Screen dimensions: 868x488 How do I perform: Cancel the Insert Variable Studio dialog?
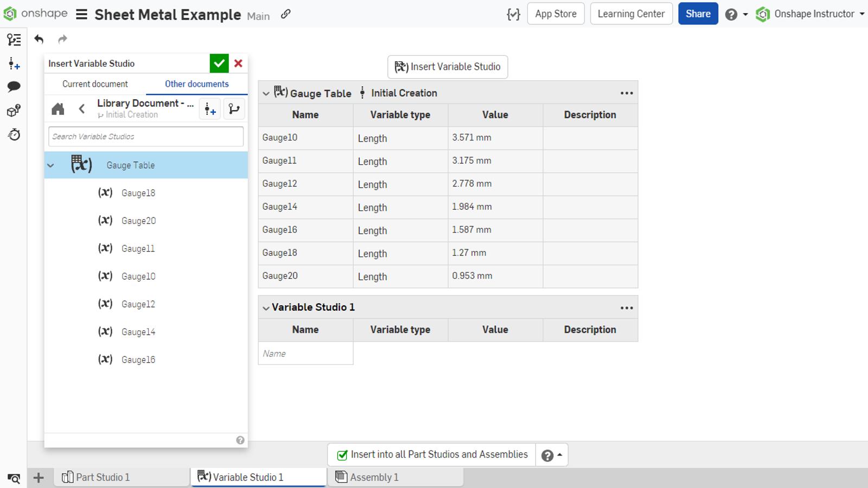tap(238, 63)
